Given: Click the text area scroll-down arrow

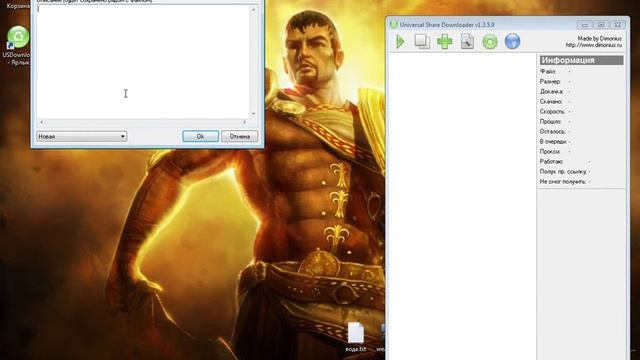Looking at the screenshot, I should (253, 114).
